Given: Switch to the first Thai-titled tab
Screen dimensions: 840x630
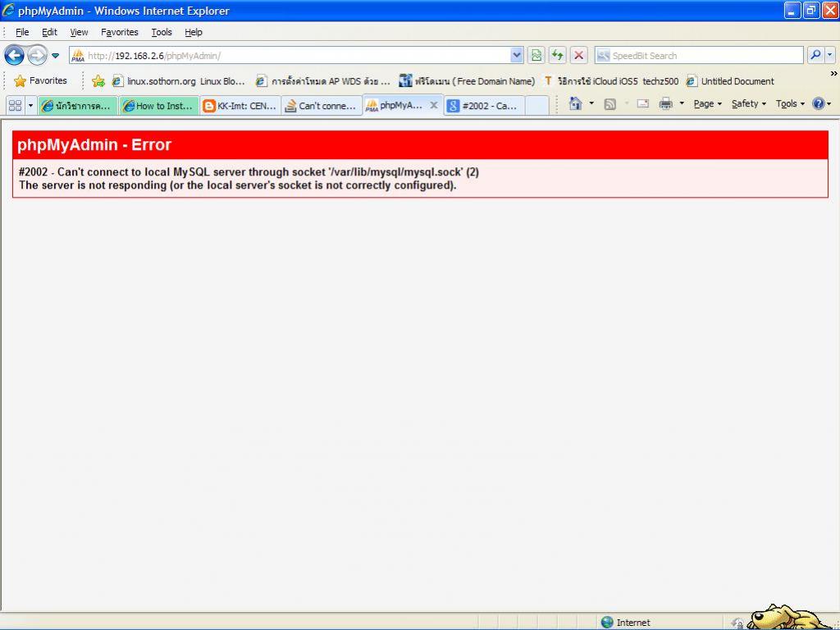Looking at the screenshot, I should [x=78, y=106].
